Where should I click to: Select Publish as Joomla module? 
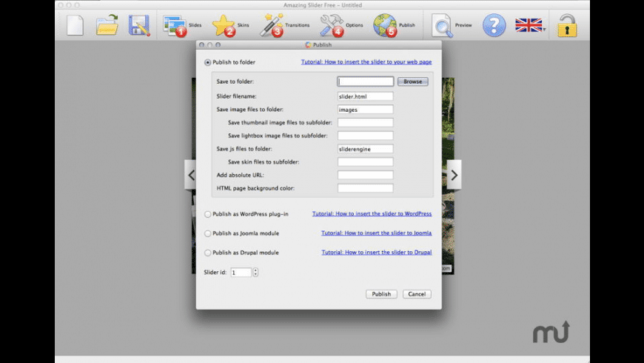pyautogui.click(x=208, y=233)
